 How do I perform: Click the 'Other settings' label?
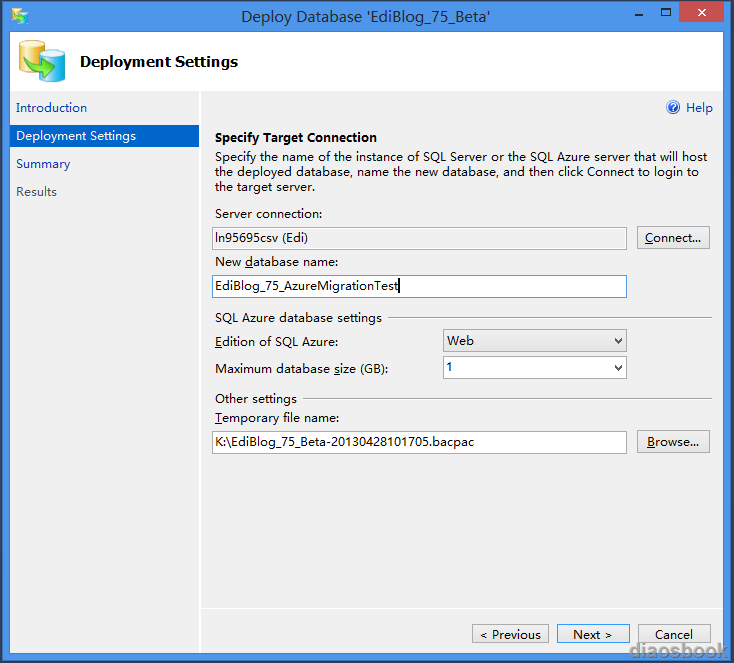(x=256, y=399)
